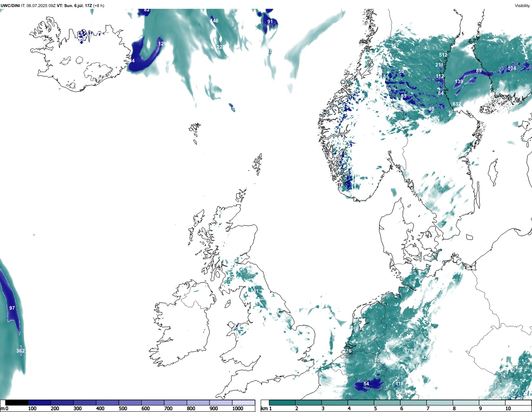Click the '139' value over the Baltic

459,81
